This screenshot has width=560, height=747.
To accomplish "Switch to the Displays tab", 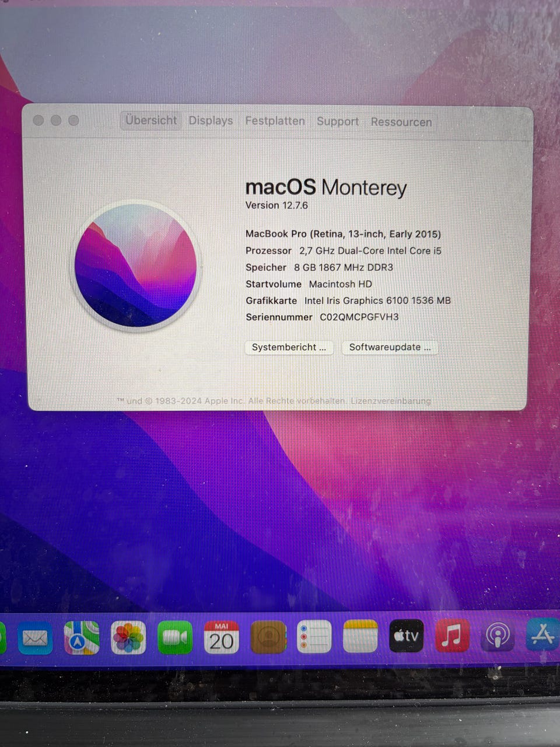I will (211, 121).
